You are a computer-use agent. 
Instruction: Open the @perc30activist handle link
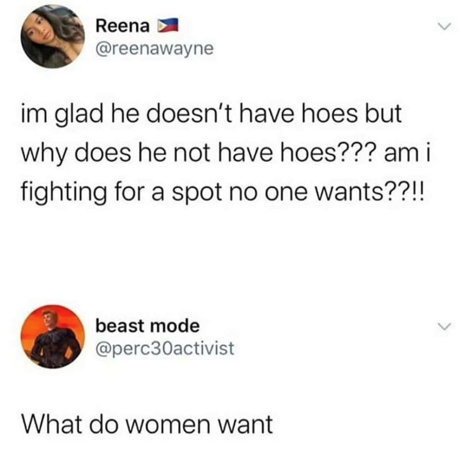[x=165, y=348]
